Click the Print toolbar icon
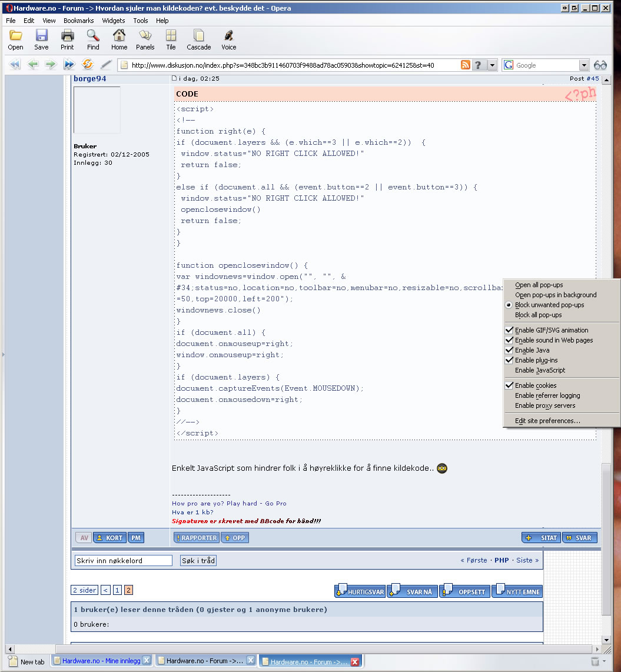The image size is (621, 672). pyautogui.click(x=67, y=35)
